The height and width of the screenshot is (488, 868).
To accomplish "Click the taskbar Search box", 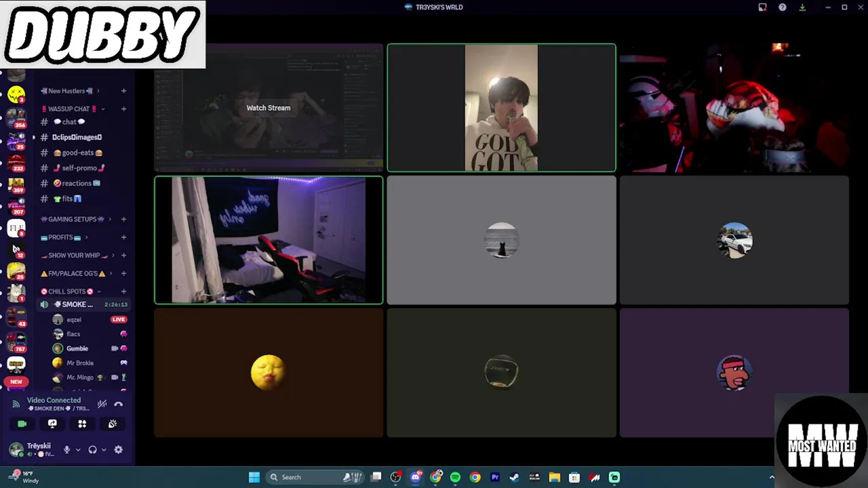I will (315, 477).
